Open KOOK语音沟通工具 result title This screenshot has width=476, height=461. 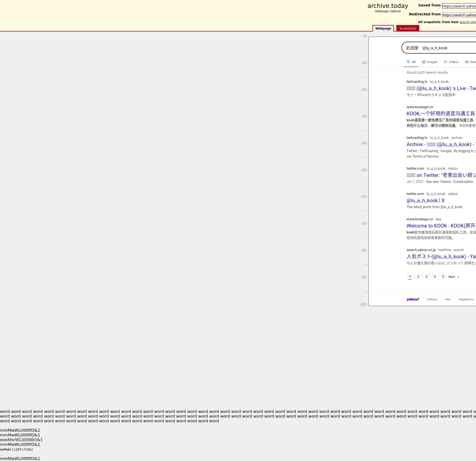point(441,114)
